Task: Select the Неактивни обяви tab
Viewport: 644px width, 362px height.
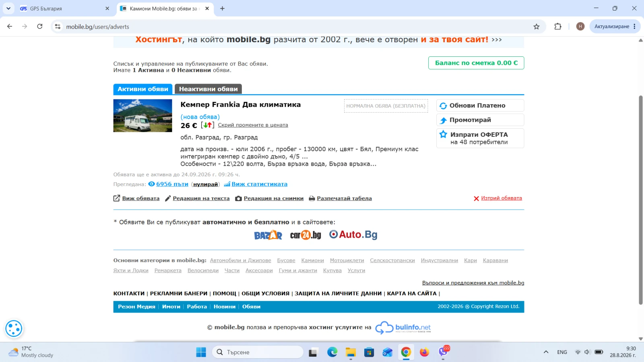Action: tap(208, 89)
